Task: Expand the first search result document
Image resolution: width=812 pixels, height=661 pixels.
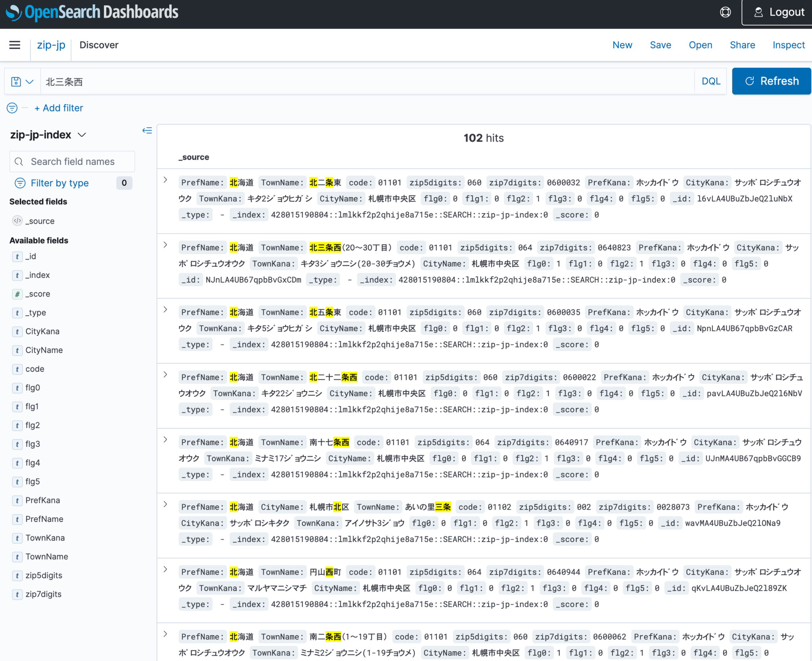Action: tap(165, 179)
